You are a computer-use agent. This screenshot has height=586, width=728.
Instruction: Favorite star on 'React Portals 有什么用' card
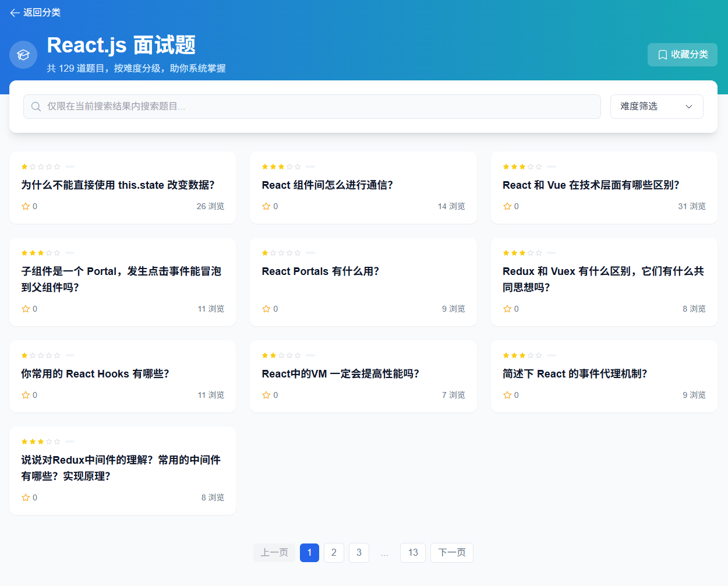point(266,309)
